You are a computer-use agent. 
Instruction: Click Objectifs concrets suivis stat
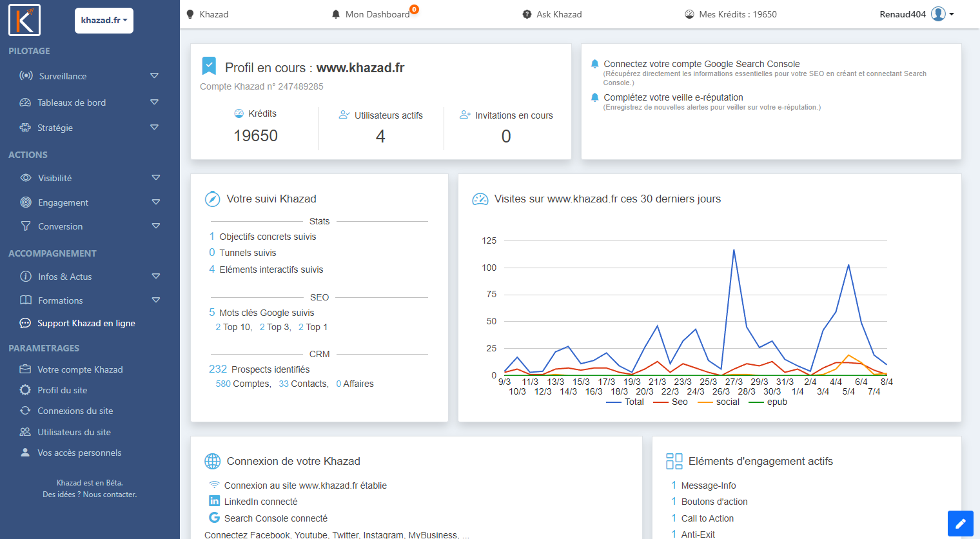[x=262, y=237]
